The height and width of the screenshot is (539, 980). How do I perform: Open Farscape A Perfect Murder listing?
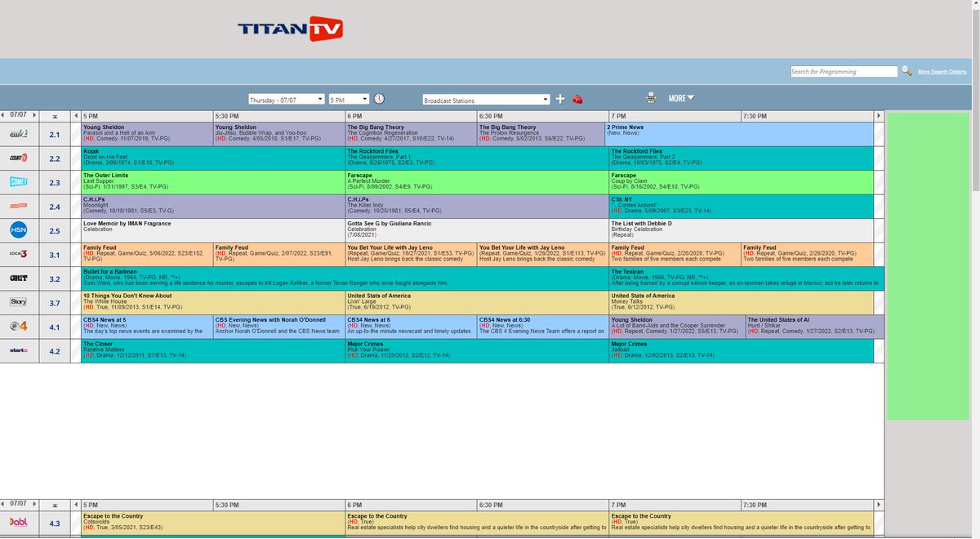pyautogui.click(x=476, y=182)
